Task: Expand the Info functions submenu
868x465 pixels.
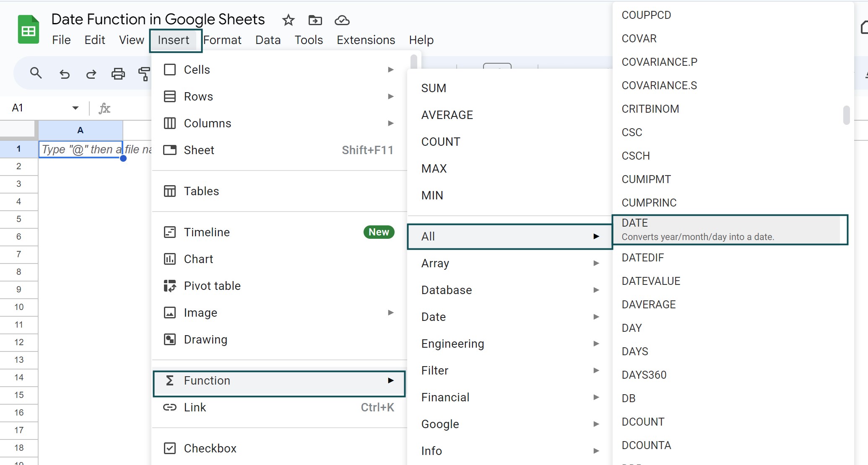Action: coord(510,451)
